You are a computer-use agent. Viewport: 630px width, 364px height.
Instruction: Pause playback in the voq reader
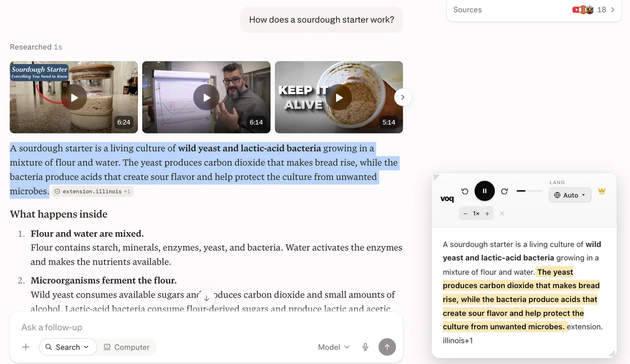click(484, 191)
